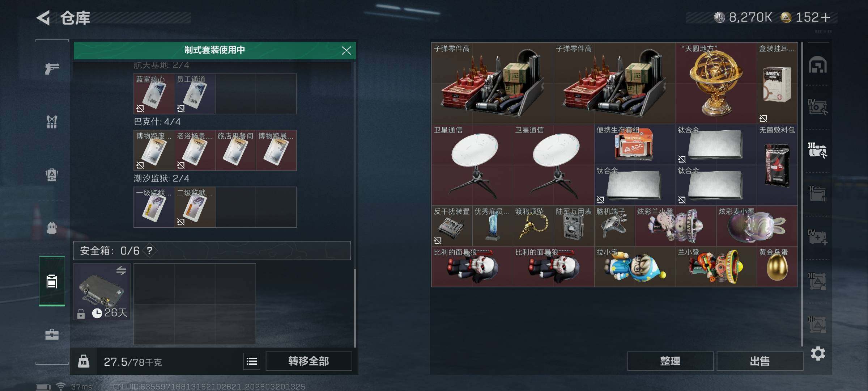Open the briefcase tab at the sidebar bottom
This screenshot has height=391, width=868.
tap(52, 334)
